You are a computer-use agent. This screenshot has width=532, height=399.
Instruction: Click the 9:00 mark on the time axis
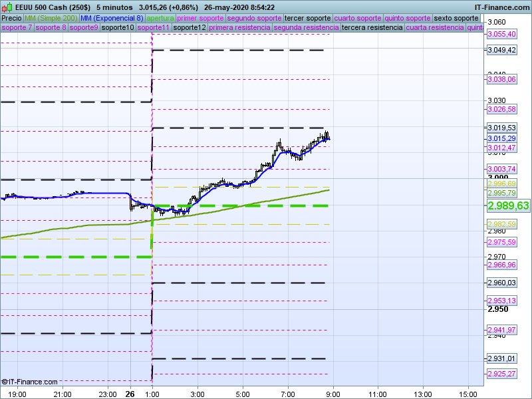pos(332,393)
